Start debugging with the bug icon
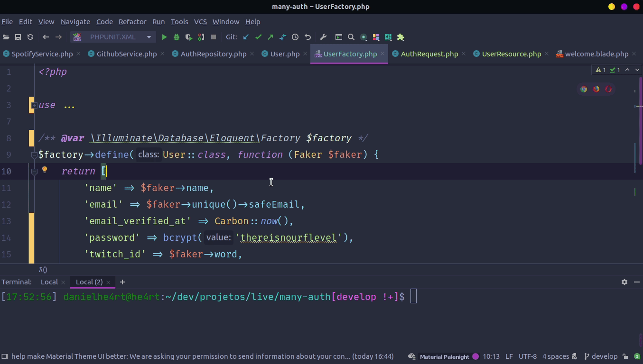 (x=177, y=37)
